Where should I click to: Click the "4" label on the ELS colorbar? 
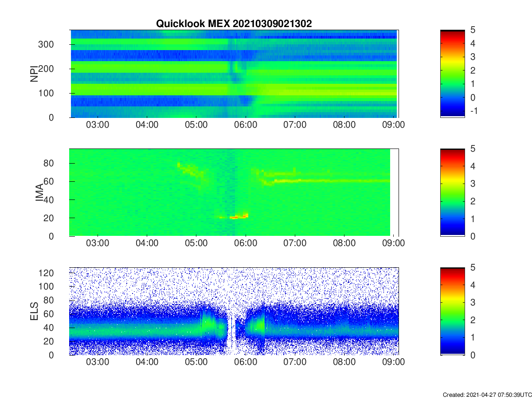coord(473,285)
